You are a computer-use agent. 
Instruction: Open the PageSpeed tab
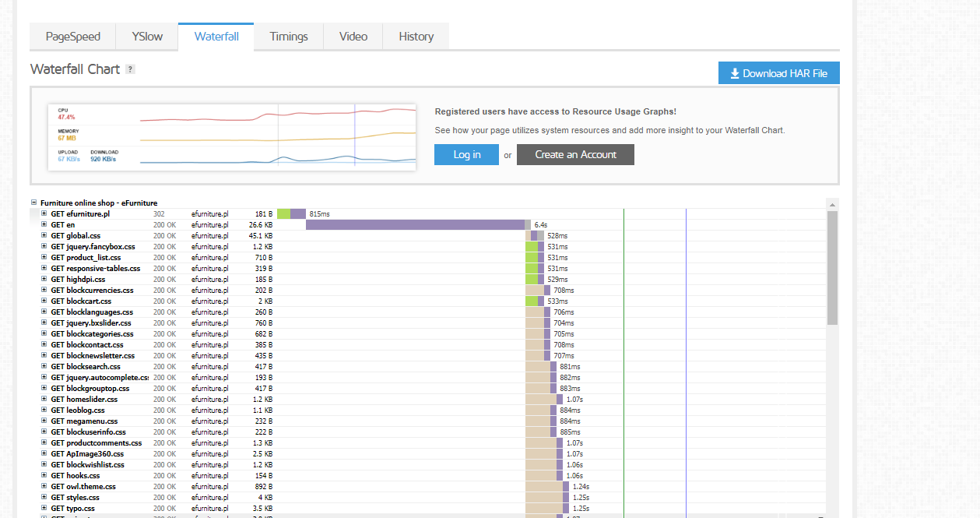(72, 37)
